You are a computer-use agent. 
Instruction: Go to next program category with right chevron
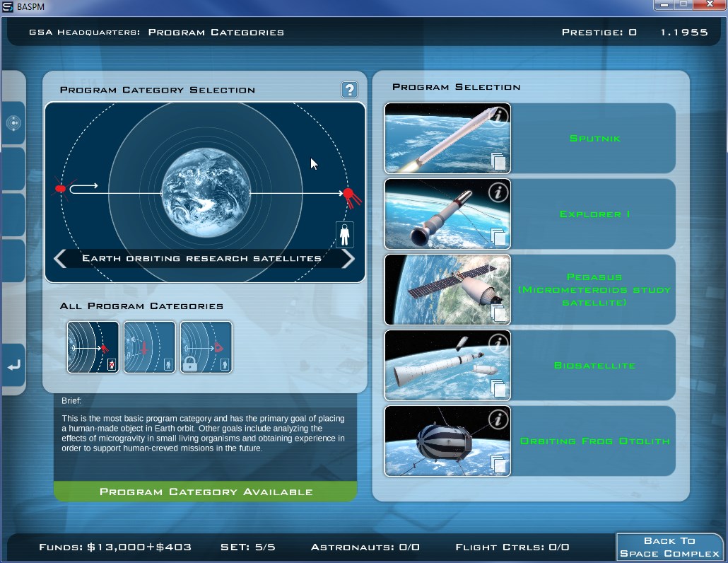pos(348,259)
